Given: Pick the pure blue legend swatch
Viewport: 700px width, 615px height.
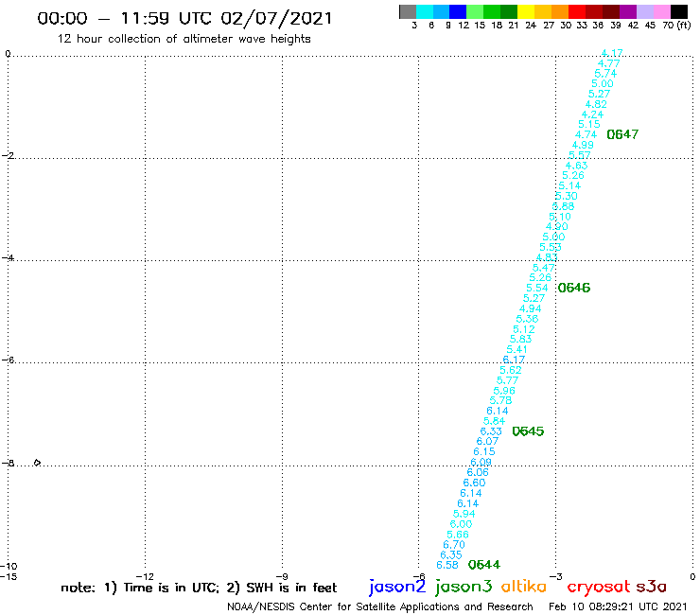Looking at the screenshot, I should pos(458,11).
